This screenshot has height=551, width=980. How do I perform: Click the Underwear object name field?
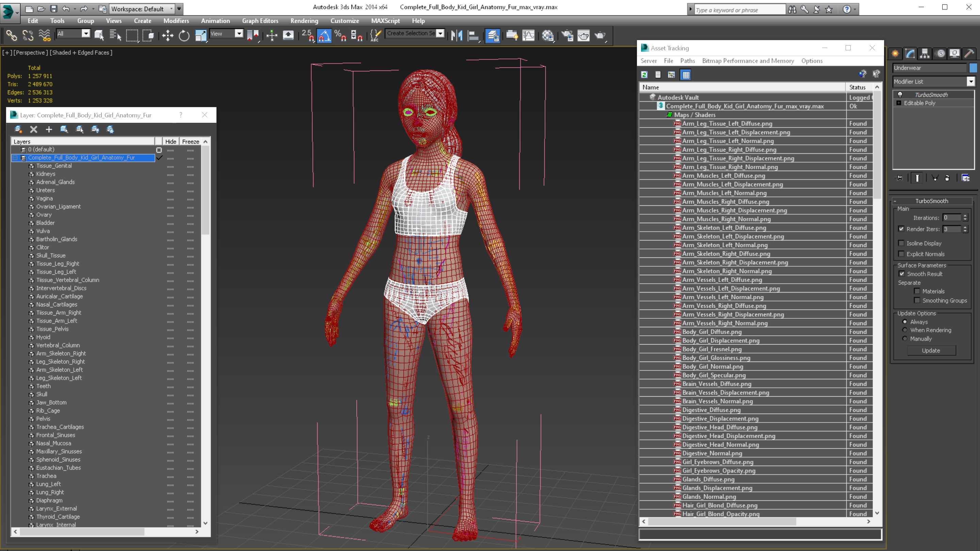[x=929, y=68]
